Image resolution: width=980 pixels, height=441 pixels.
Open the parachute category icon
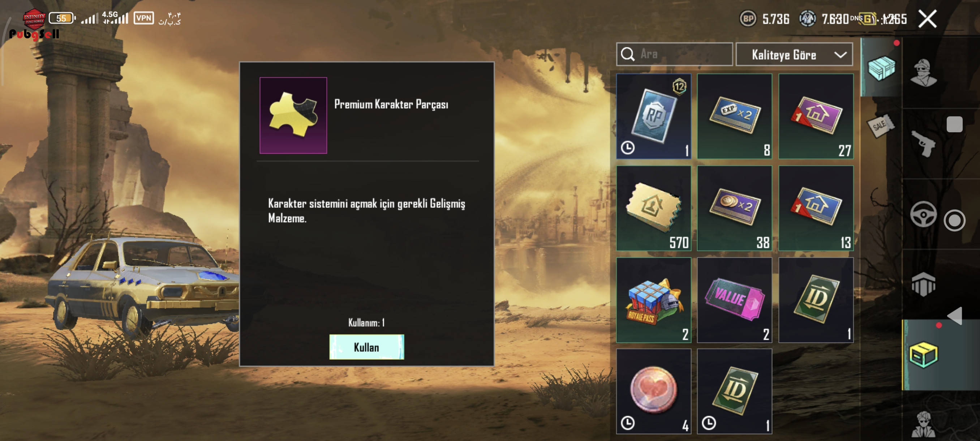923,284
